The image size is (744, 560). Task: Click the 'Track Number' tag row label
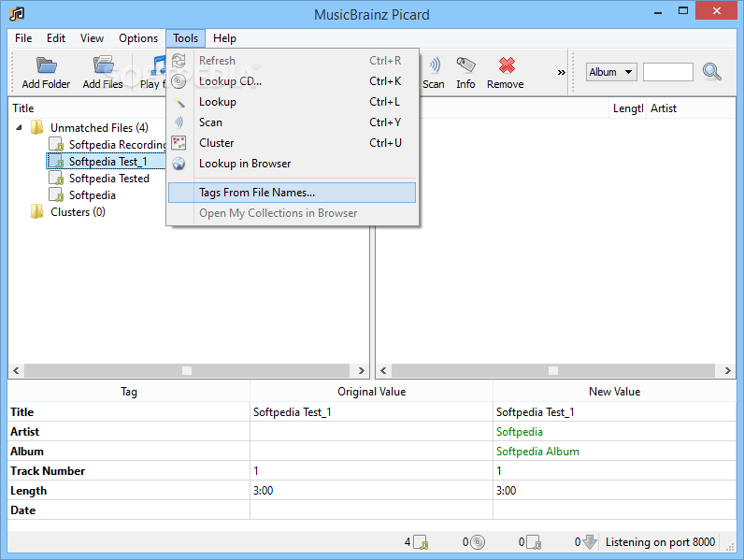point(48,471)
